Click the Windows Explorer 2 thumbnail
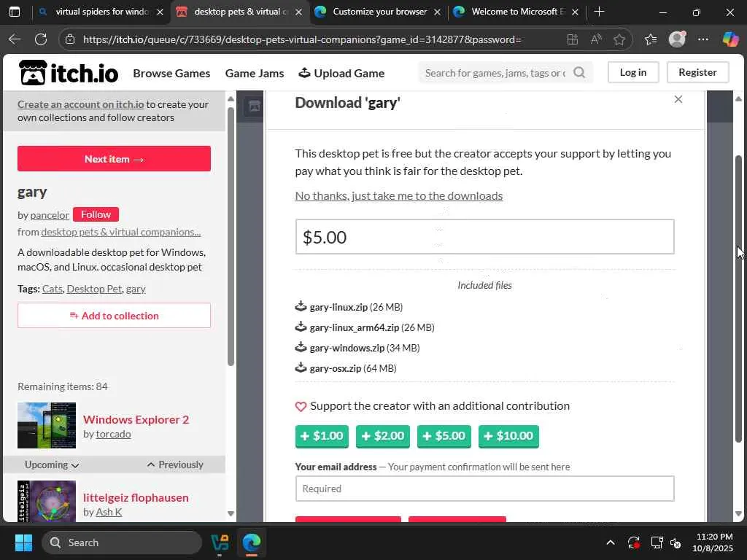747x560 pixels. click(47, 425)
